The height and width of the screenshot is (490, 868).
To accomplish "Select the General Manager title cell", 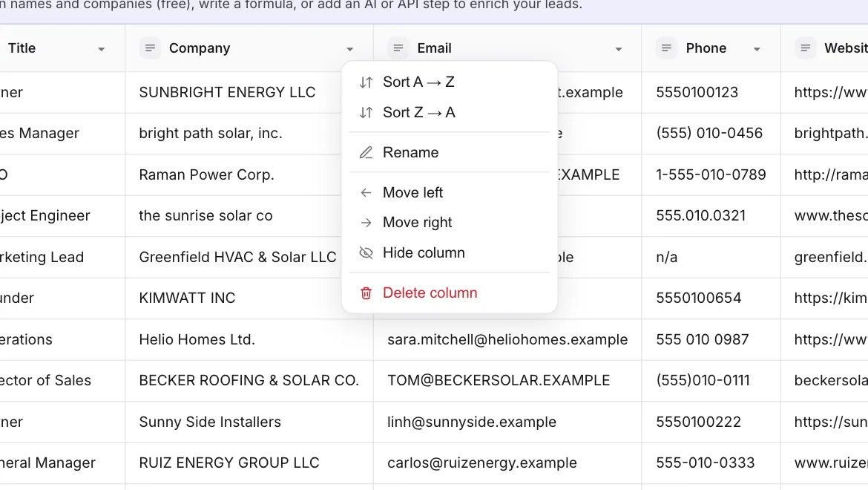I will coord(62,463).
